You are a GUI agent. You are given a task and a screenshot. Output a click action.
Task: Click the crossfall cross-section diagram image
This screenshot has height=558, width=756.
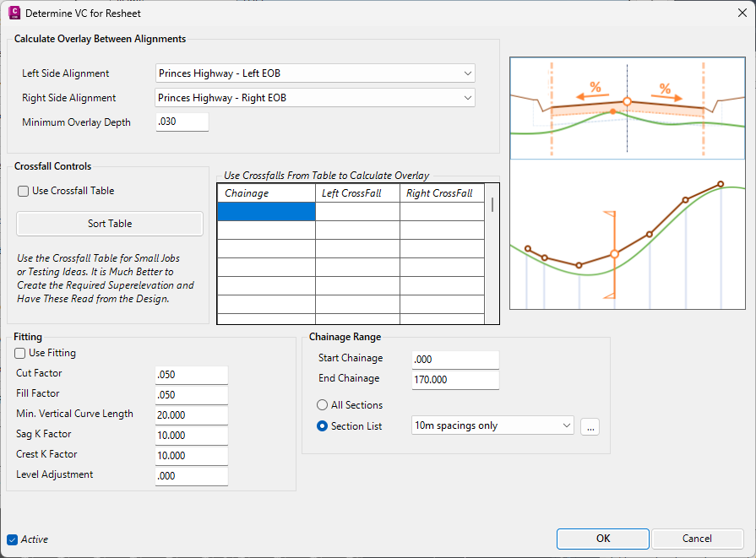pos(628,108)
